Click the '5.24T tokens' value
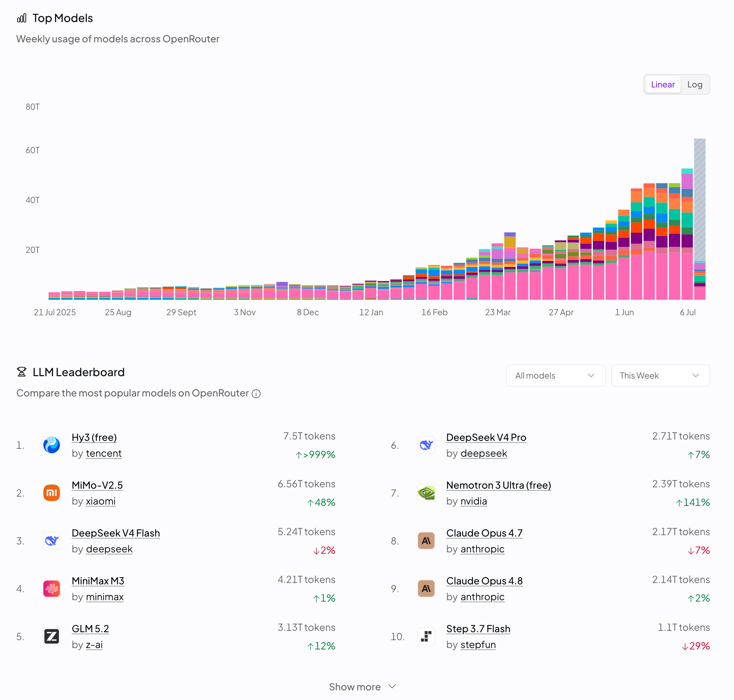 (x=306, y=531)
